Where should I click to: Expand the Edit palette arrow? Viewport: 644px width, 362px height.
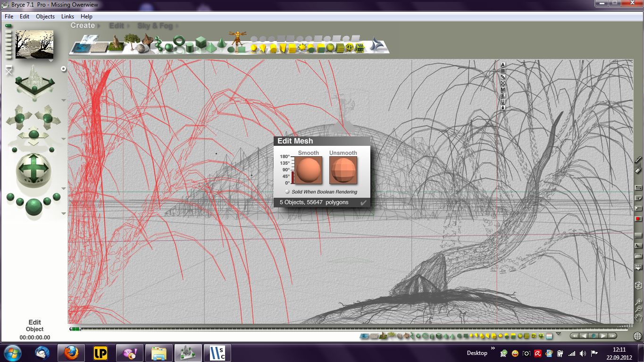[127, 25]
